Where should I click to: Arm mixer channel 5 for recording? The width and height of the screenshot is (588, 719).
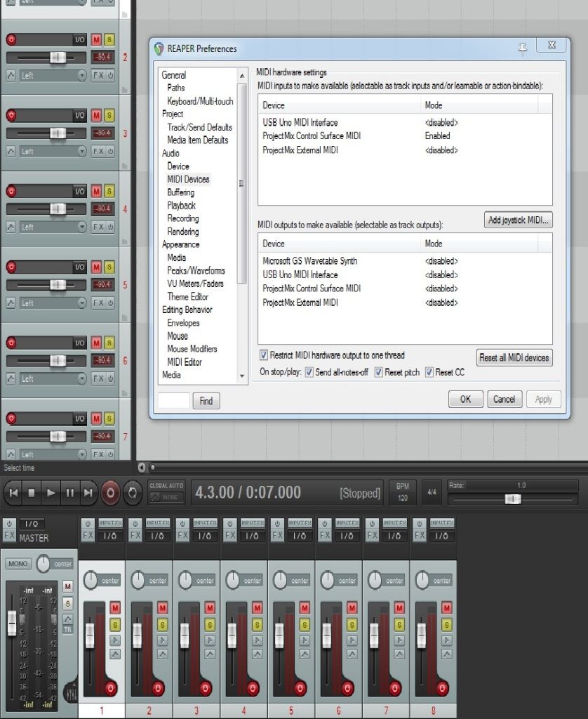pos(300,688)
